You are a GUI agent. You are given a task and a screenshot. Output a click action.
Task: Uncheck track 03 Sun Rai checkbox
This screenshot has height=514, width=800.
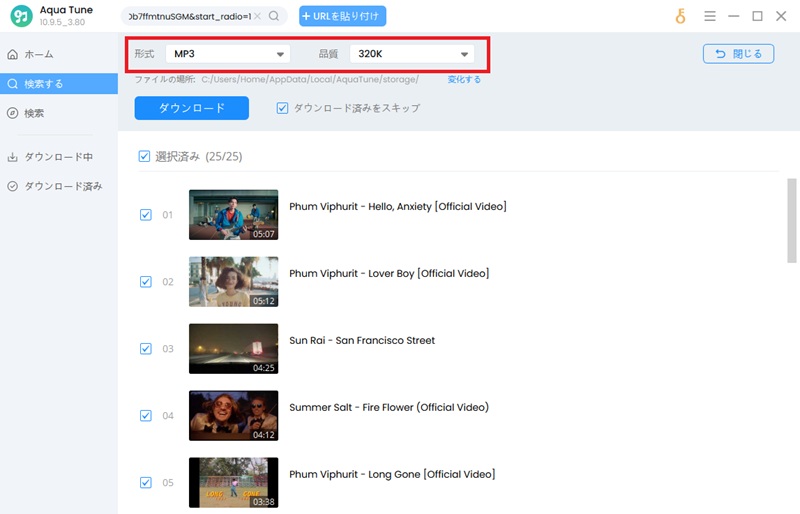click(x=146, y=349)
